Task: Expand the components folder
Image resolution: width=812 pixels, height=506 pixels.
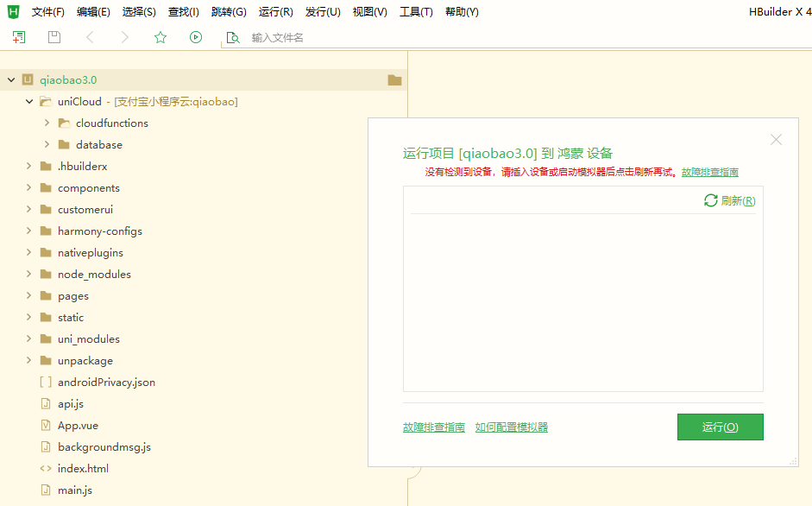Action: click(29, 187)
